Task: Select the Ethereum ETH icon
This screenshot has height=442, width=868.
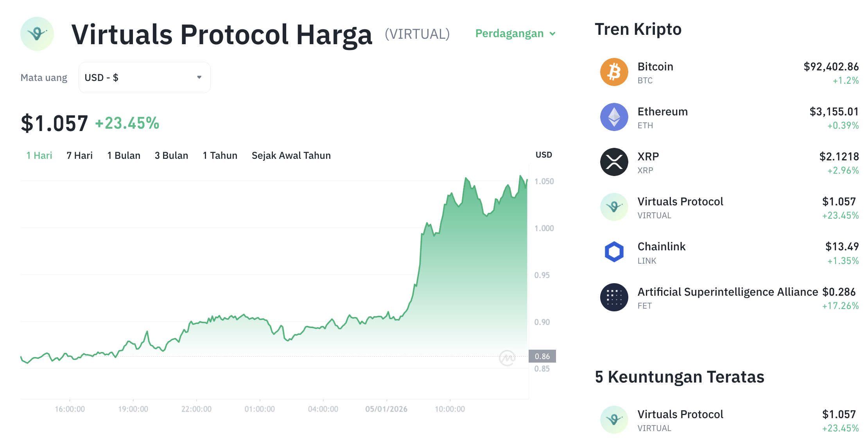Action: click(x=613, y=117)
